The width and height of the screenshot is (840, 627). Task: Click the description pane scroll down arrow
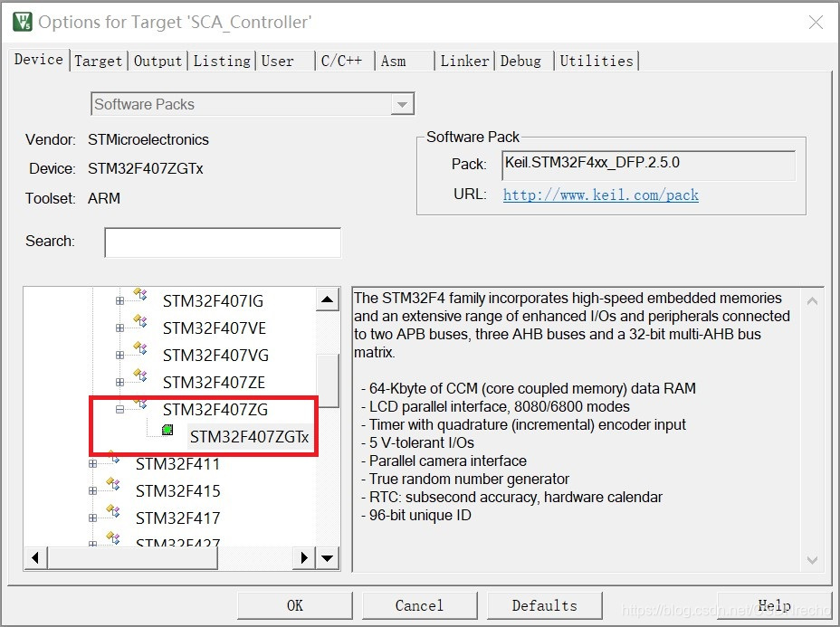pos(812,559)
